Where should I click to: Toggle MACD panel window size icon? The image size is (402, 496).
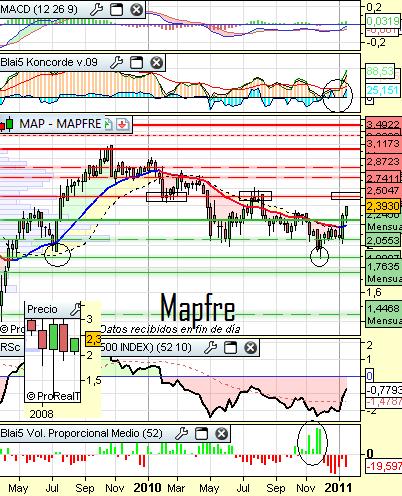(x=116, y=9)
